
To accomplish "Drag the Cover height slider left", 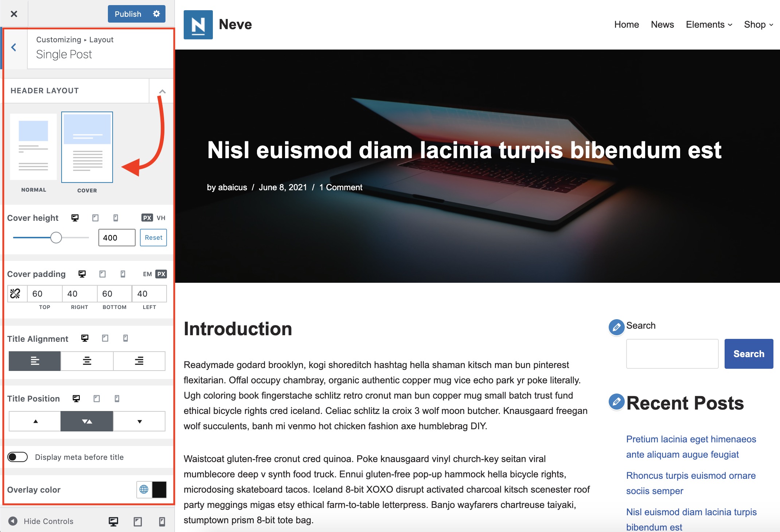I will coord(56,238).
